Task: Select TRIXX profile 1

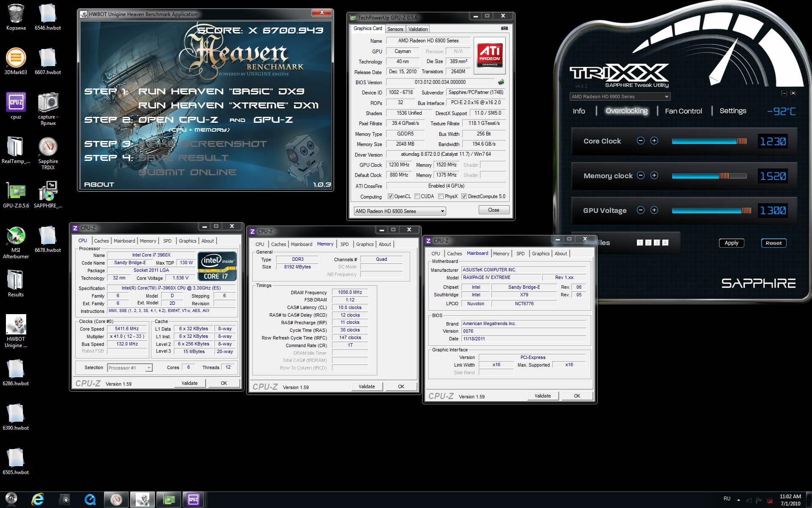Action: 639,243
